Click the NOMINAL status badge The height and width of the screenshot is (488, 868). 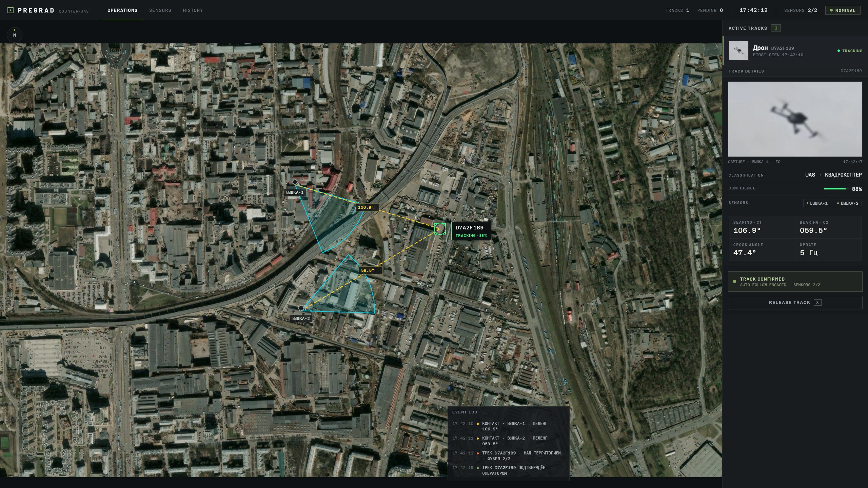click(843, 11)
